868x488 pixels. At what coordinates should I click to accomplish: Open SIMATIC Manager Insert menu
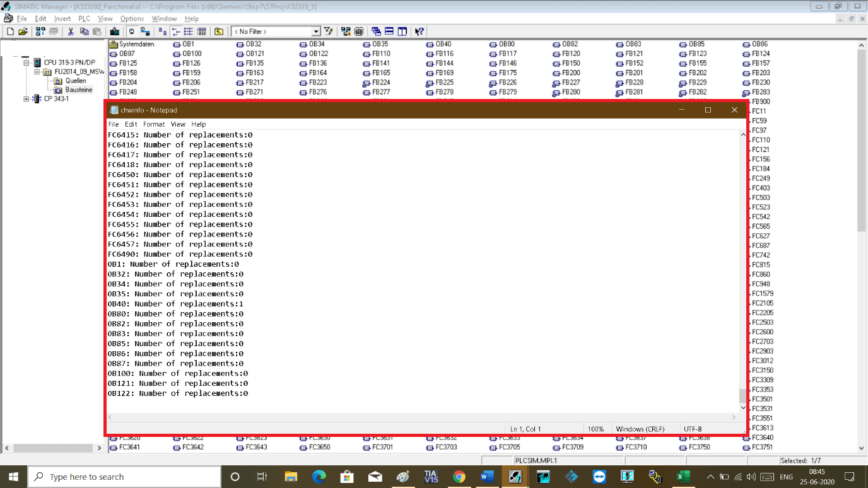pos(62,19)
